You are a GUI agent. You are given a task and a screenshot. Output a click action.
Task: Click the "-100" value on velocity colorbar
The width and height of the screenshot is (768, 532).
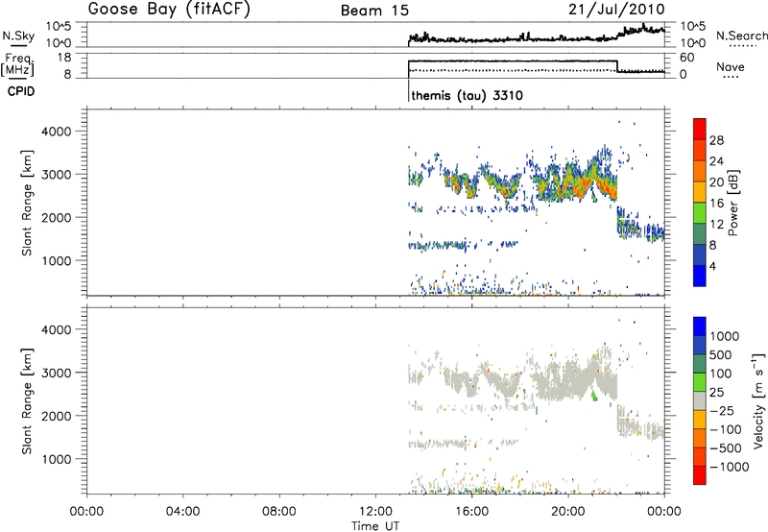pos(726,429)
